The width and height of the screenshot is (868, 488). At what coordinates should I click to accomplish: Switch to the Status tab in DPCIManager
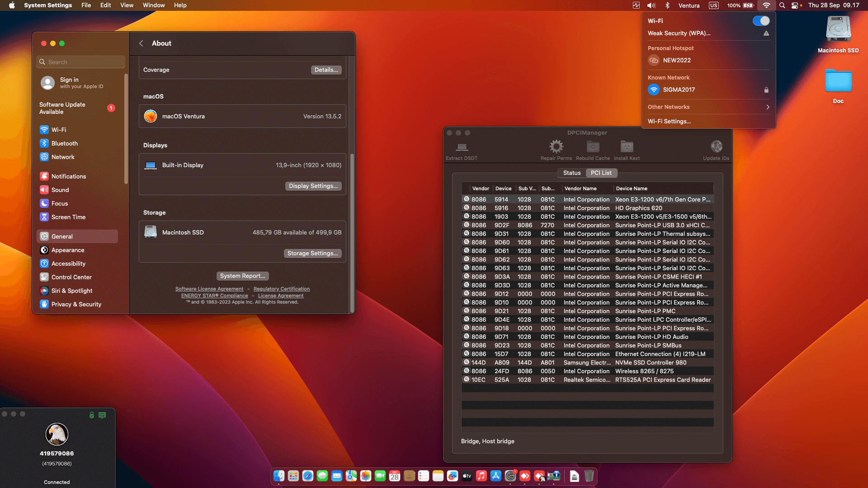click(x=571, y=173)
